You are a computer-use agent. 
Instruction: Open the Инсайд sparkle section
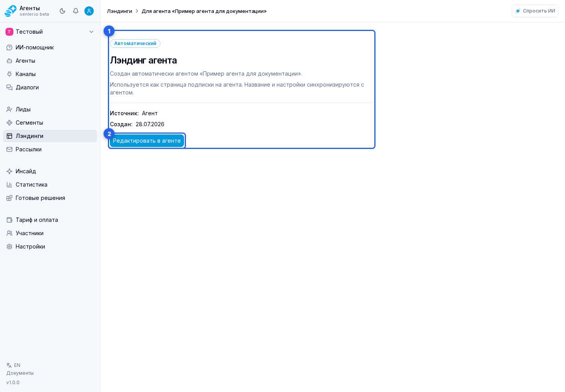50,171
